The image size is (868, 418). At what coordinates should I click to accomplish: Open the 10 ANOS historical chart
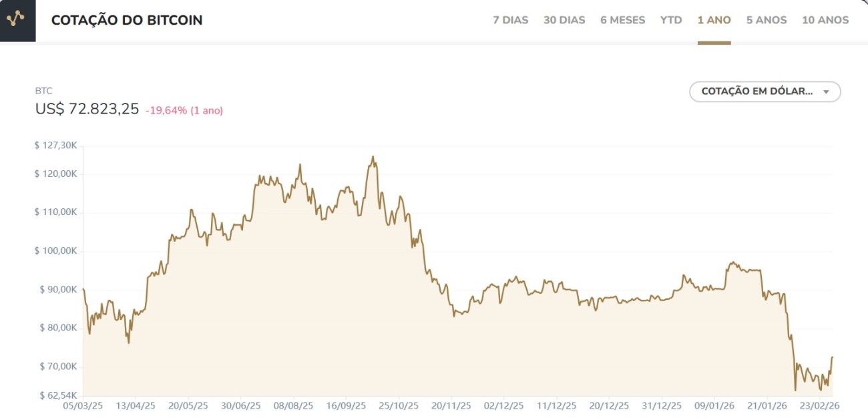point(825,20)
